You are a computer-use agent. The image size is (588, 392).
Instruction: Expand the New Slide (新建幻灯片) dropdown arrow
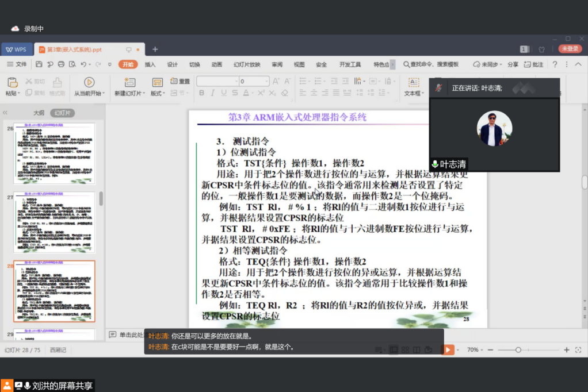coord(144,93)
